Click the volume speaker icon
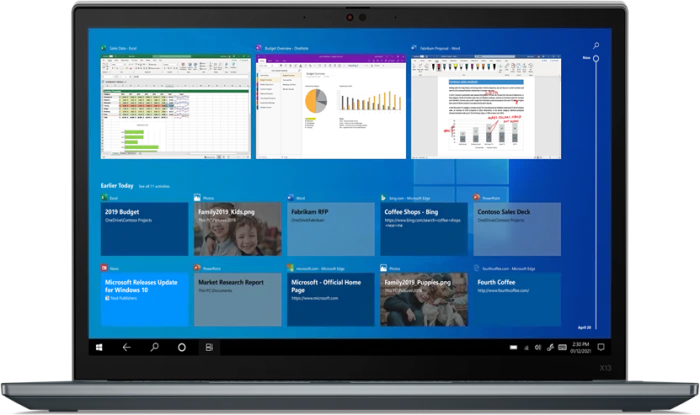 [x=538, y=347]
